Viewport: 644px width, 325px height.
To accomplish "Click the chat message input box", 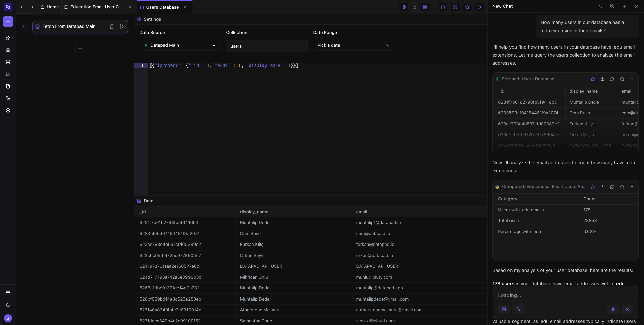I will (565, 295).
